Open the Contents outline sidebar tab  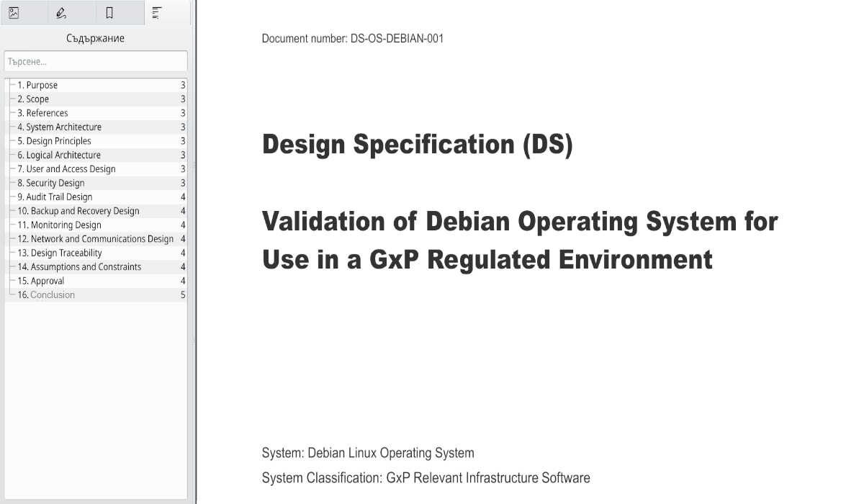point(167,12)
